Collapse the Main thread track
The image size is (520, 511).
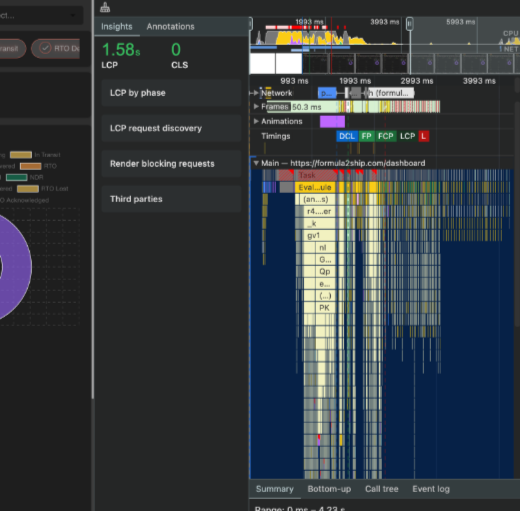tap(256, 163)
